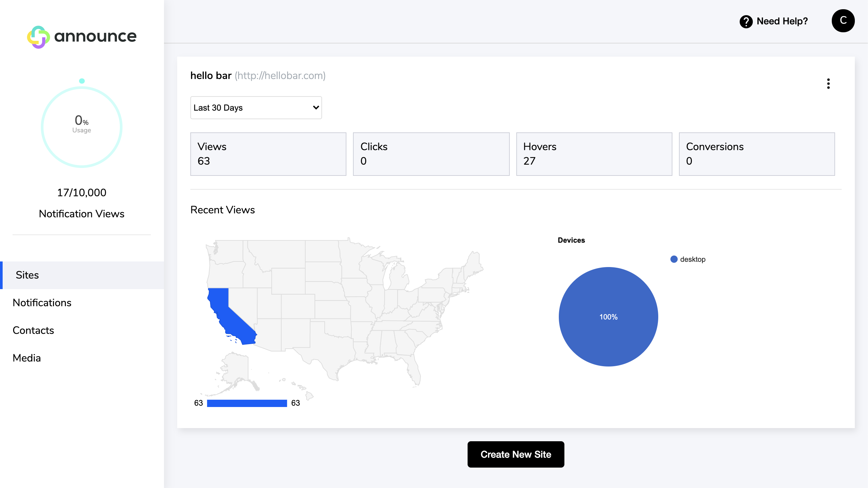This screenshot has width=868, height=488.
Task: Click the Need Help? link
Action: click(782, 21)
